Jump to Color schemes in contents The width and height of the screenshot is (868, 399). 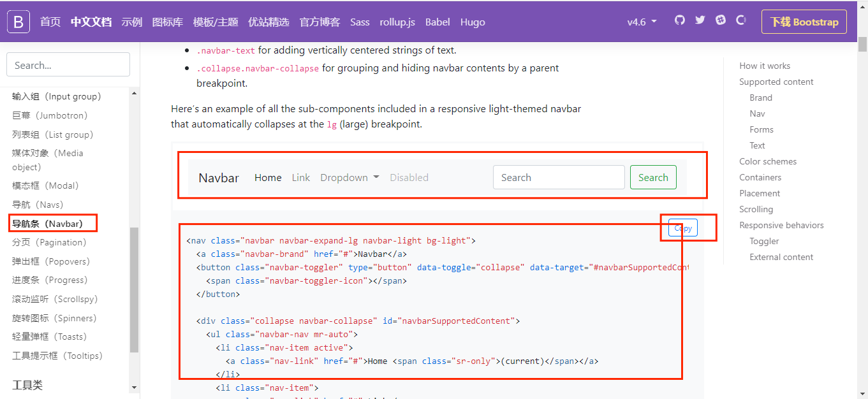pos(768,161)
